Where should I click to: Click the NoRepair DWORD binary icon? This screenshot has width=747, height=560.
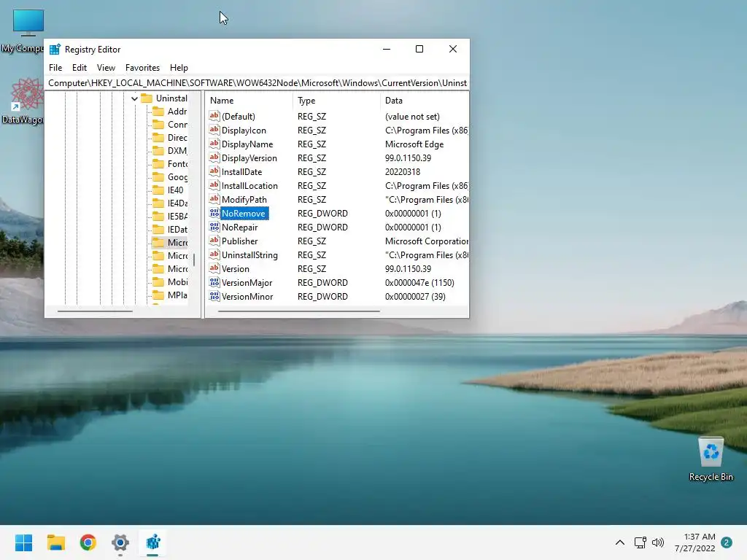[214, 227]
